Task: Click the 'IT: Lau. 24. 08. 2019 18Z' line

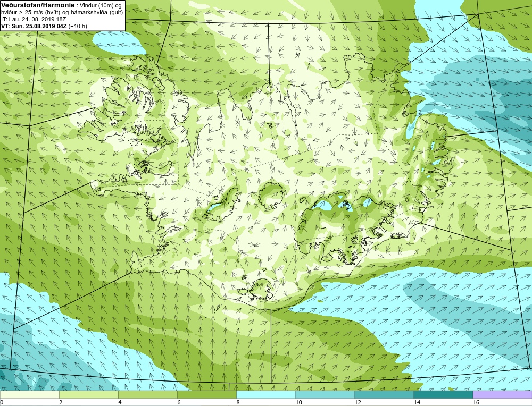Action: click(x=34, y=19)
